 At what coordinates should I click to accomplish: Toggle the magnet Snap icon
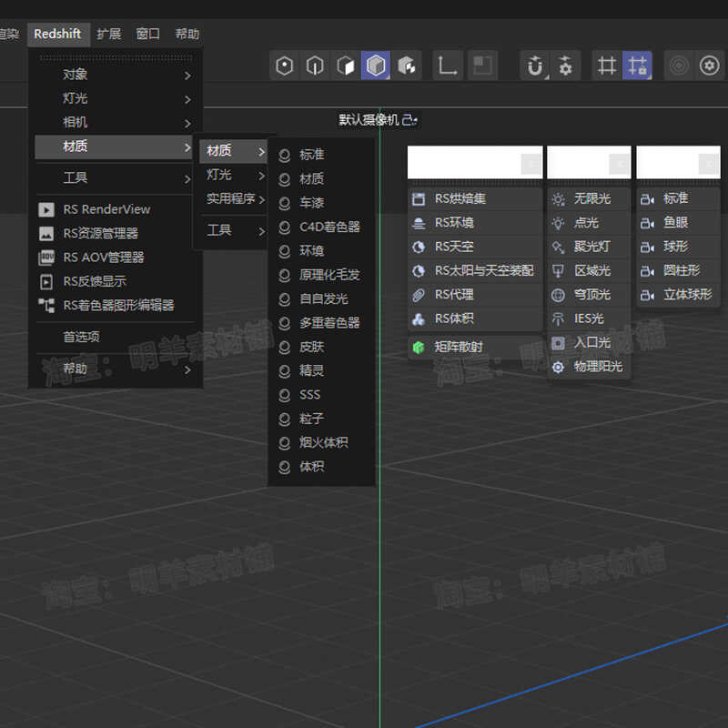535,66
